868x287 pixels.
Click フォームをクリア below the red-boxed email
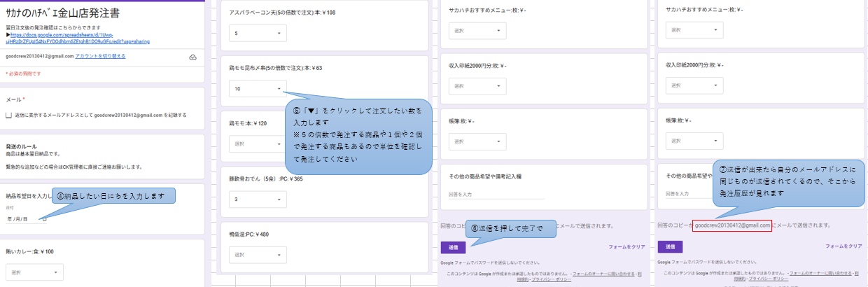[x=844, y=247]
